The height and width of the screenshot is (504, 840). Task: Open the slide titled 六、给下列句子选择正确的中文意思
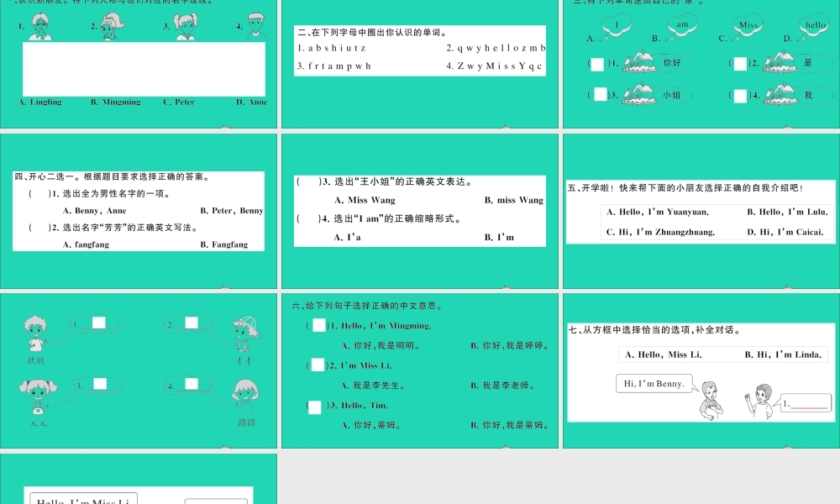click(x=420, y=370)
